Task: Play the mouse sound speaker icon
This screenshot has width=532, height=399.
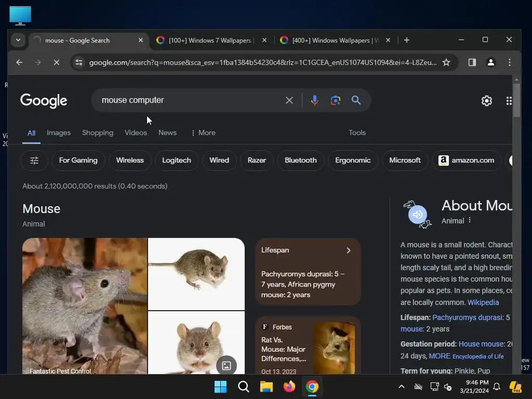Action: tap(417, 215)
